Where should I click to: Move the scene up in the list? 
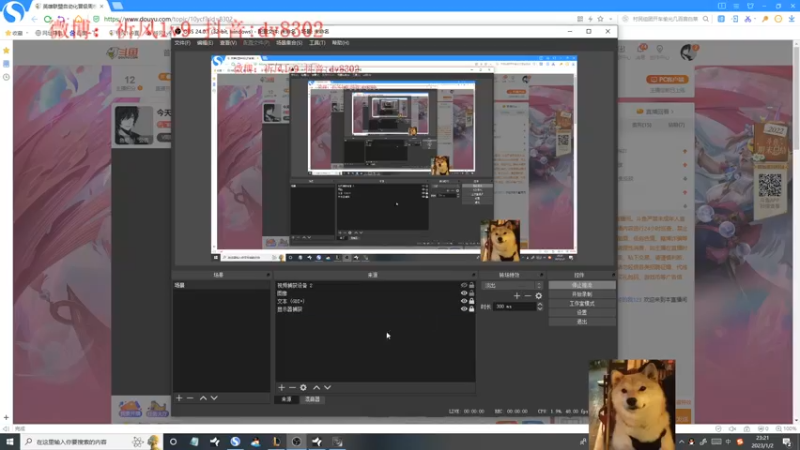pos(203,398)
